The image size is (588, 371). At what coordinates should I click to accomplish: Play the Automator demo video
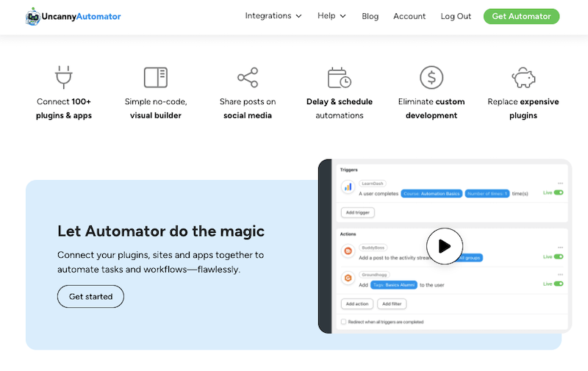(x=445, y=246)
